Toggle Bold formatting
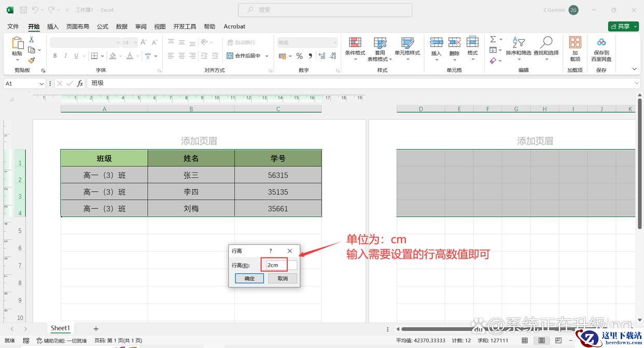 pos(55,56)
